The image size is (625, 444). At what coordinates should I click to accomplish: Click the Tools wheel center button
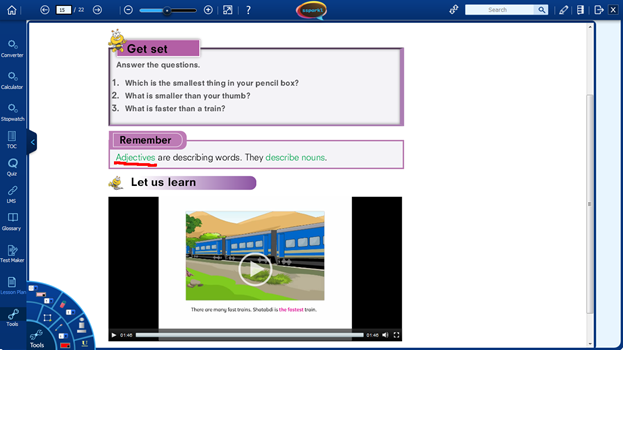point(37,339)
